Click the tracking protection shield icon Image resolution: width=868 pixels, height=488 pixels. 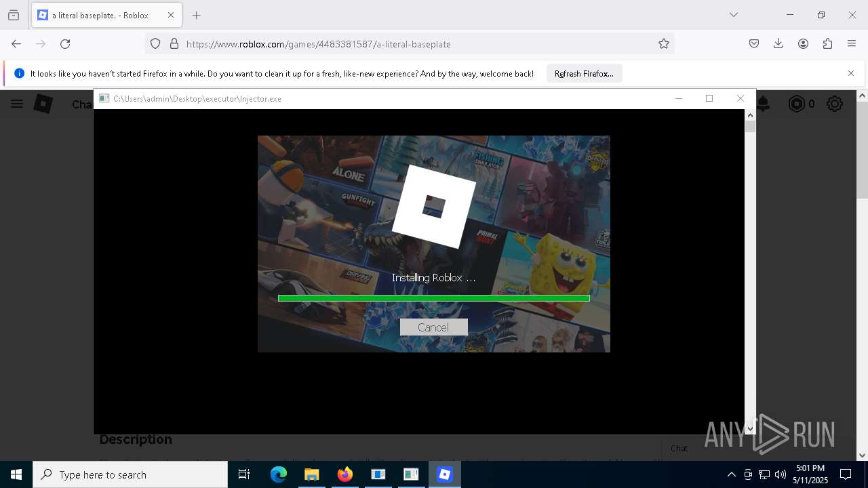coord(155,43)
